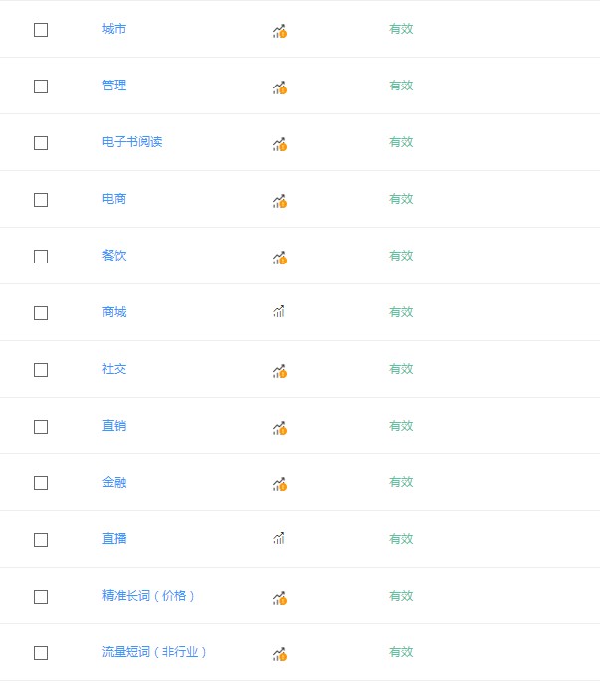Open the 电子书阅读 link

(132, 142)
